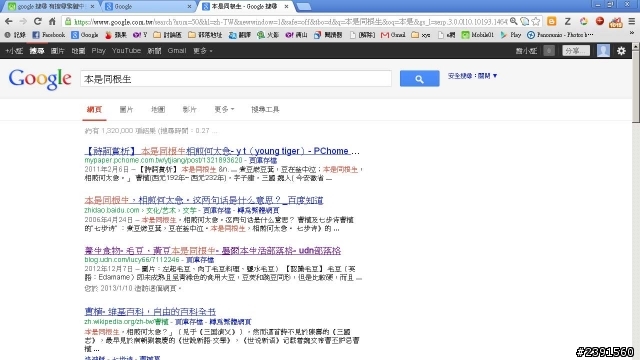This screenshot has width=640, height=360.
Task: Select the 地圖 maps search tab
Action: pyautogui.click(x=158, y=109)
